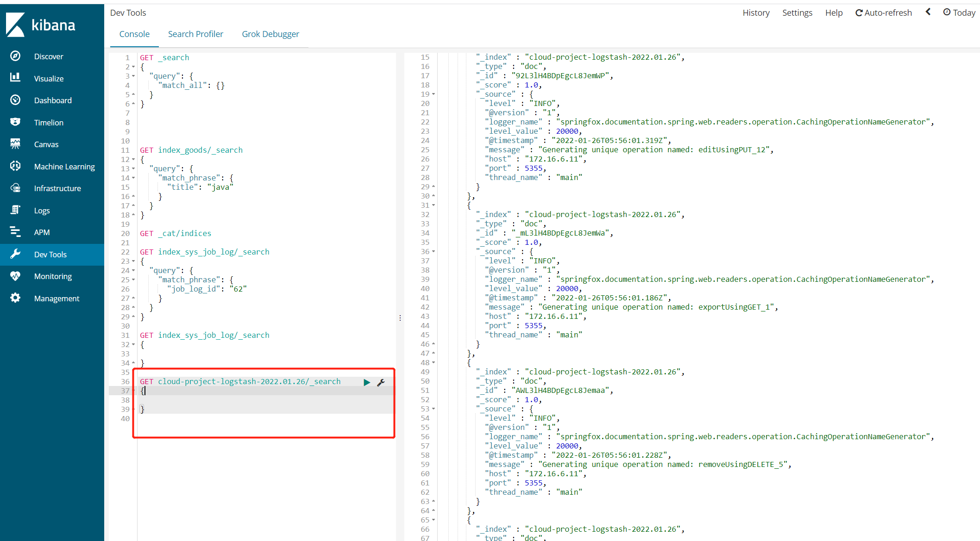Open History menu
The width and height of the screenshot is (980, 541).
(x=756, y=13)
